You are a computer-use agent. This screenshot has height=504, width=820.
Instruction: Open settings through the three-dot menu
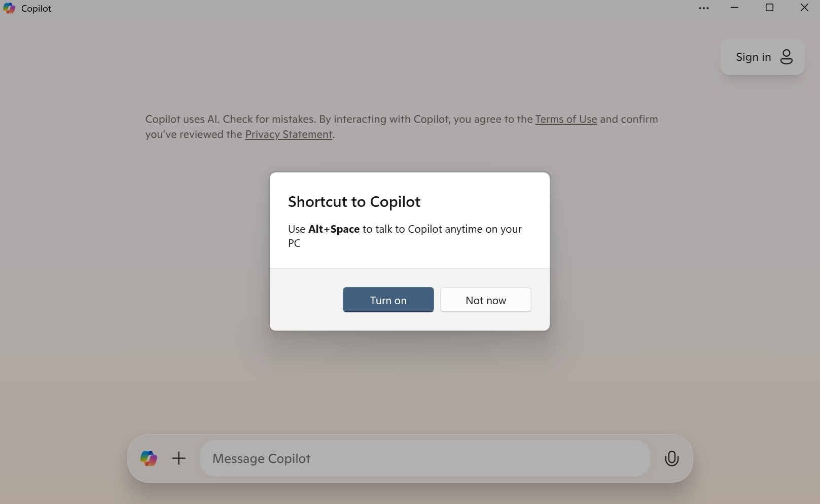(x=703, y=8)
